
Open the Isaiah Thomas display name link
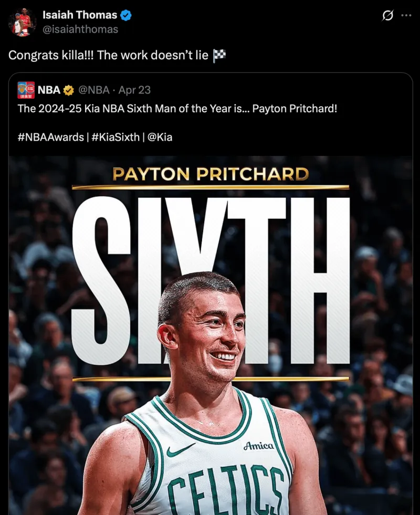click(80, 15)
